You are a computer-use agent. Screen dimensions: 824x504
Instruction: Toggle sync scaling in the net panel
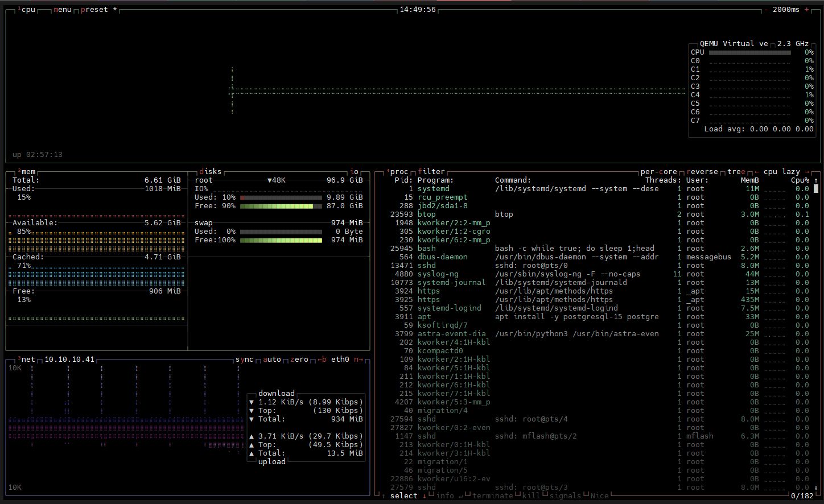(245, 360)
